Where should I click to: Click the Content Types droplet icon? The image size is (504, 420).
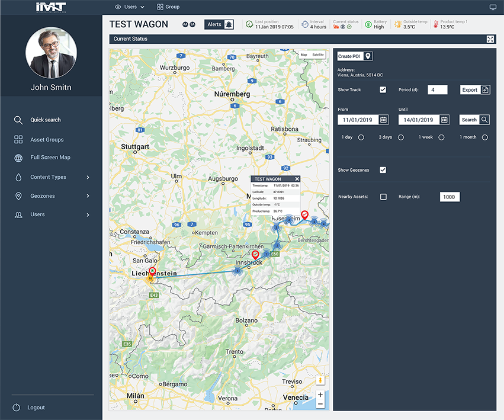click(x=18, y=177)
